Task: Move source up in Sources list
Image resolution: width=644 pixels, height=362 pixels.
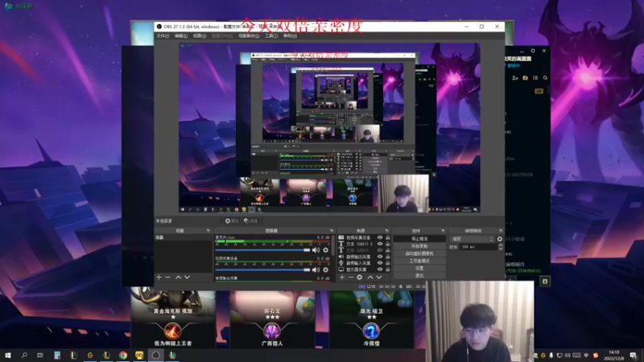Action: pyautogui.click(x=370, y=278)
